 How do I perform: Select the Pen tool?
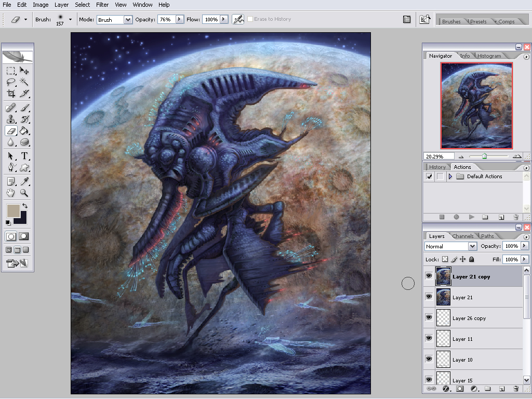point(11,168)
